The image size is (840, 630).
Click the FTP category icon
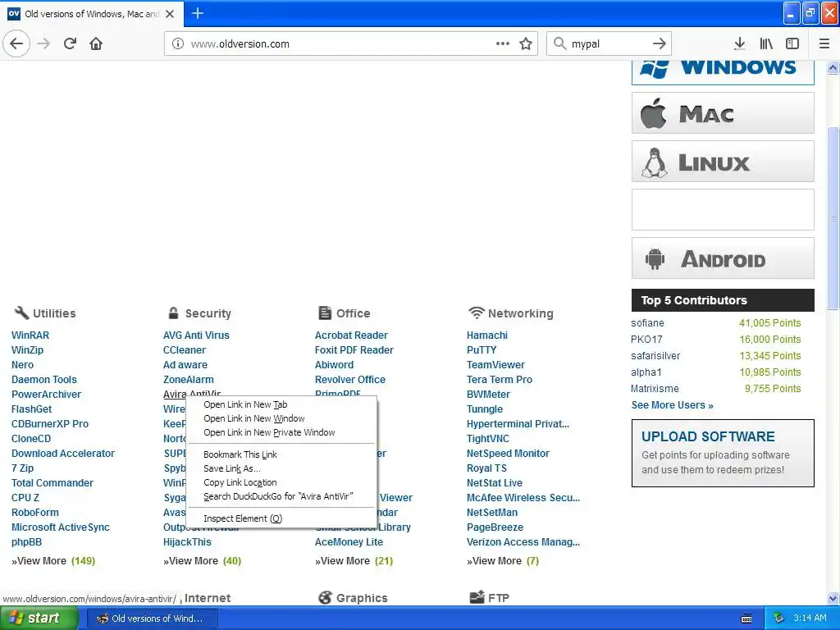click(x=477, y=597)
